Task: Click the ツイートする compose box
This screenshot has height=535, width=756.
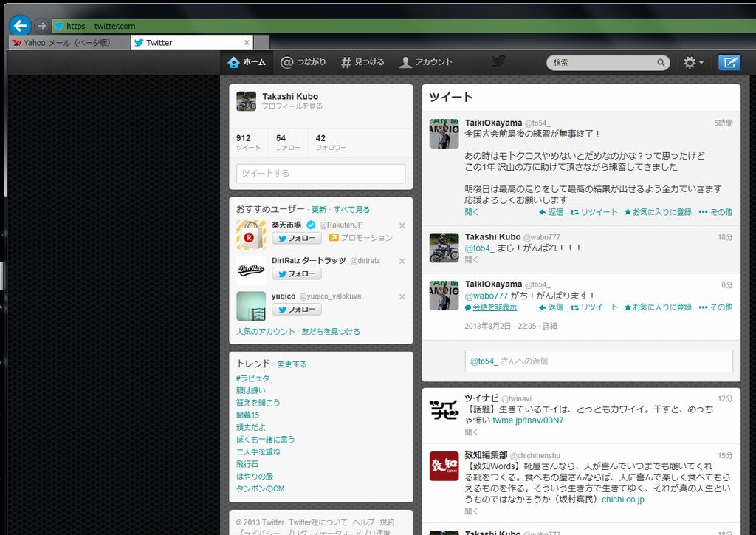Action: tap(320, 173)
